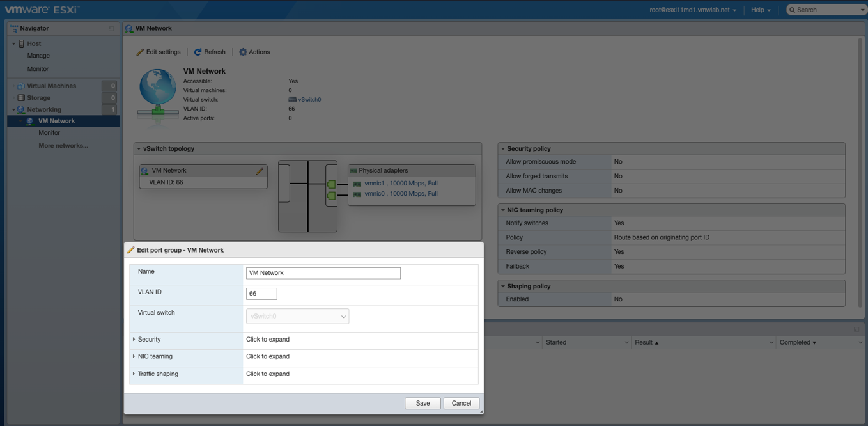The image size is (868, 426).
Task: Collapse the Networking tree node
Action: coord(13,109)
